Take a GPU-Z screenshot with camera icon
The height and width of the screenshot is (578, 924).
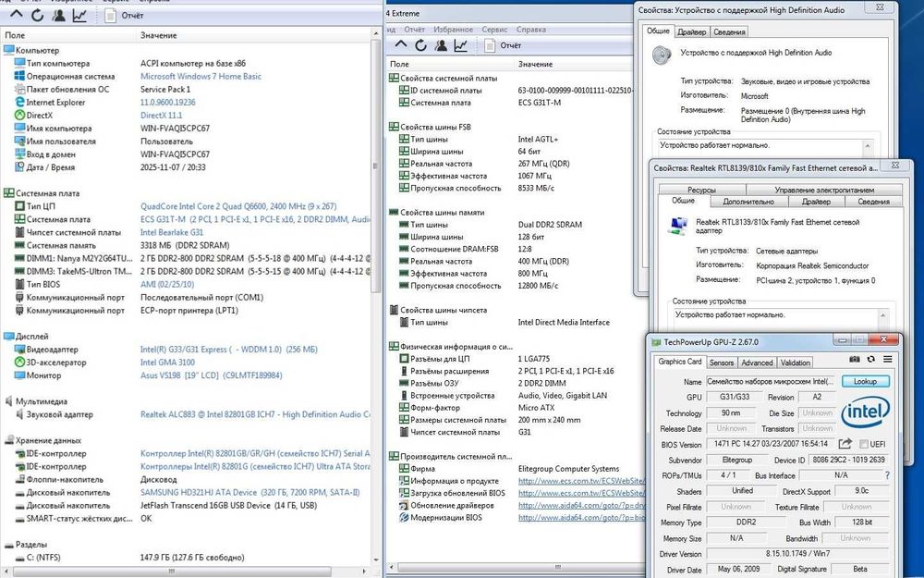[x=855, y=359]
